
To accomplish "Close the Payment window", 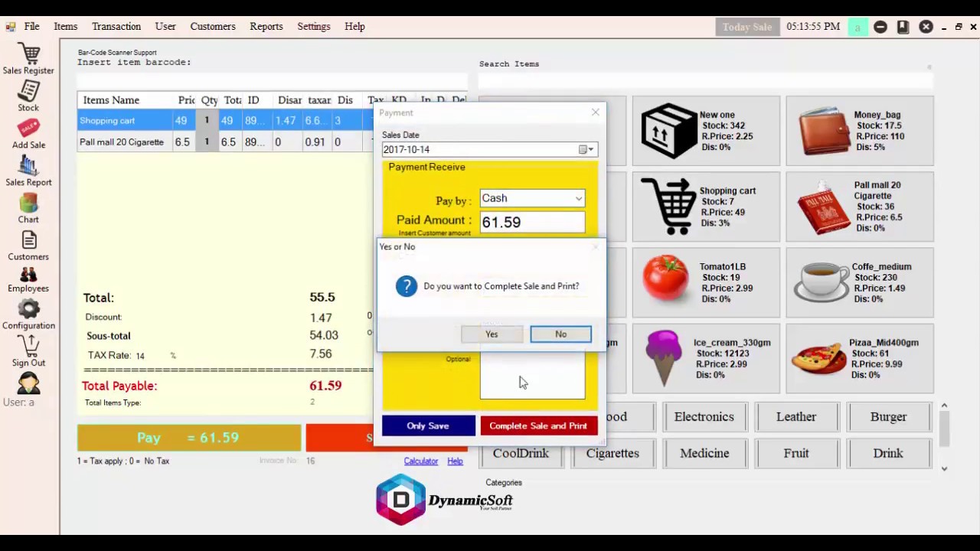I will pos(596,112).
